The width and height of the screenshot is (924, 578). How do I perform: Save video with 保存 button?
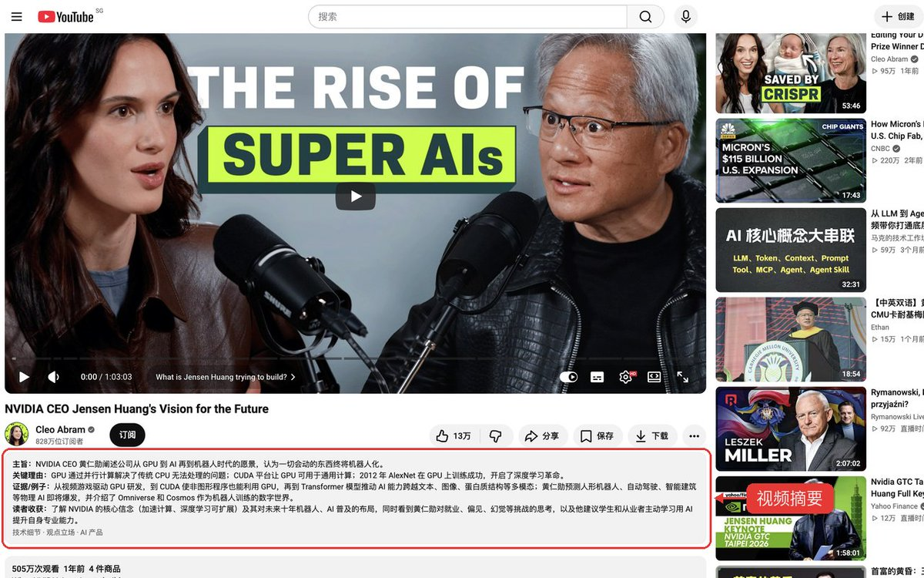coord(598,436)
